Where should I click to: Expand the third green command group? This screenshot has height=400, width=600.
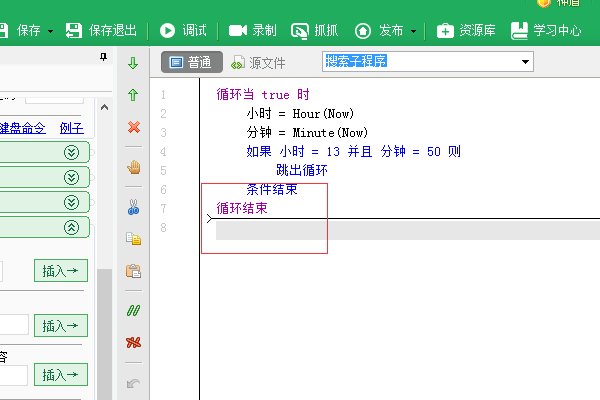pyautogui.click(x=71, y=202)
